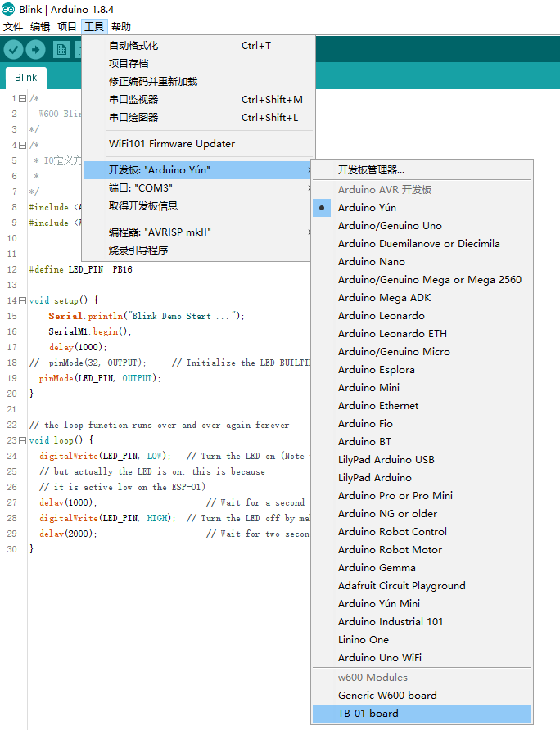
Task: Select 修正编码并重新加载 menu entry
Action: coord(198,82)
